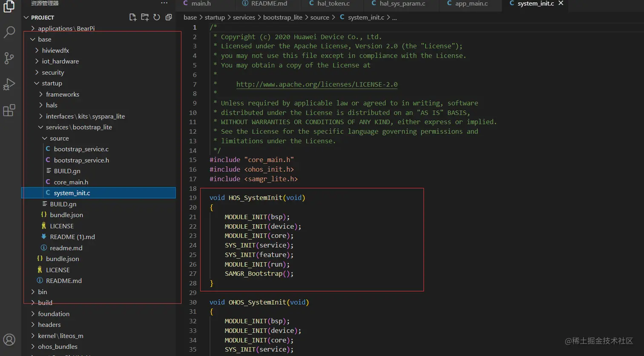
Task: Select system_init.c in file tree
Action: click(98, 193)
